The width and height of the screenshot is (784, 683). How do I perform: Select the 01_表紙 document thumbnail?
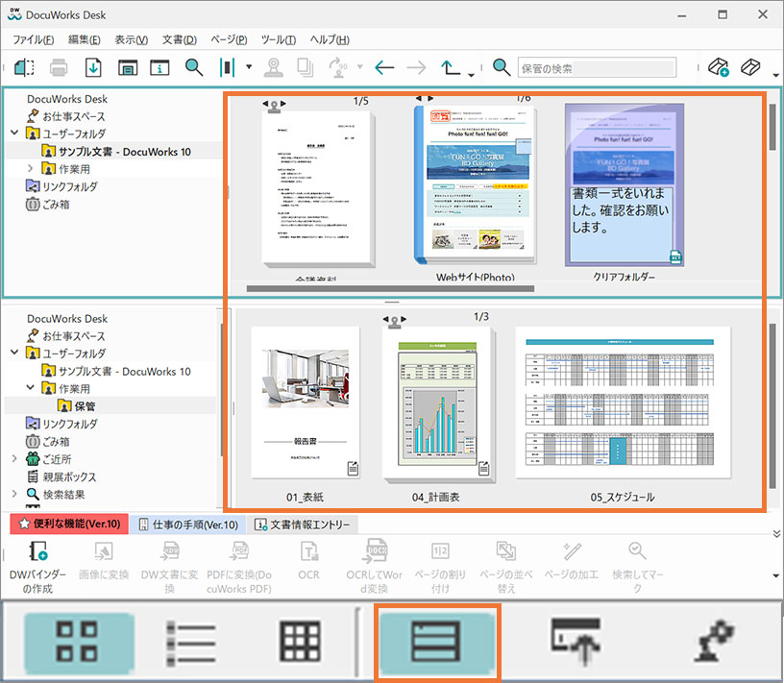(x=305, y=402)
